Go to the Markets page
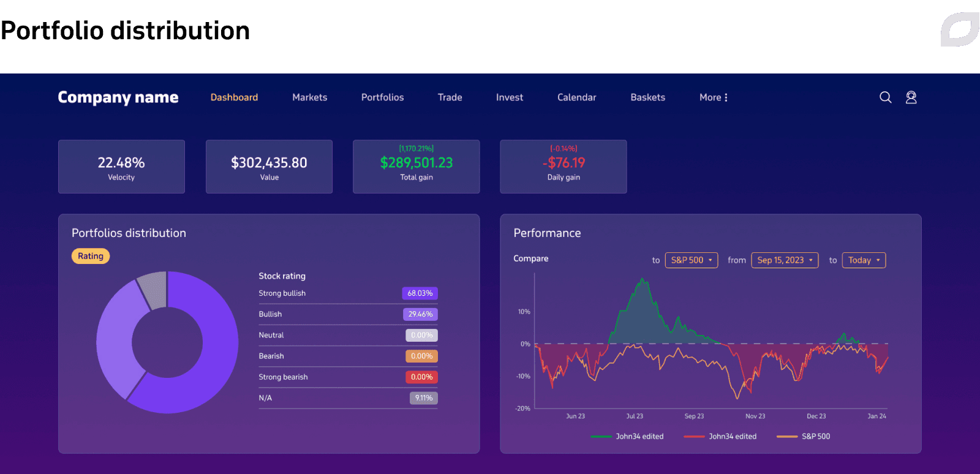 309,97
